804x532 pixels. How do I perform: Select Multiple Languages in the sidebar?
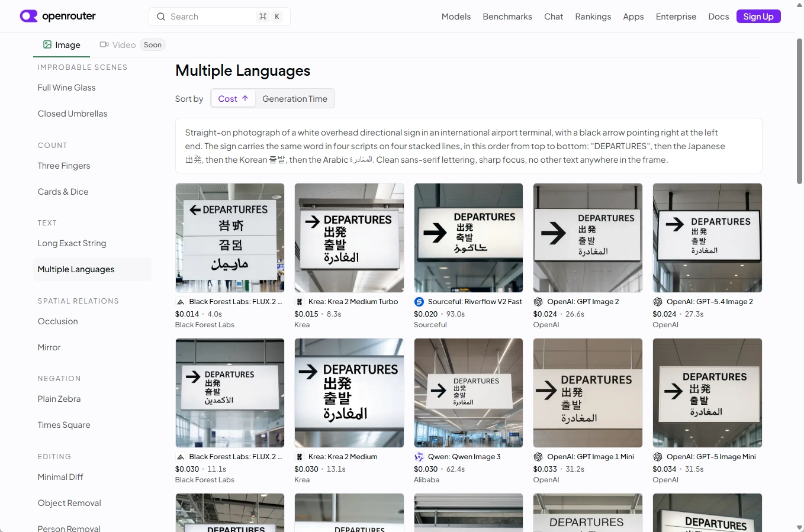tap(92, 269)
